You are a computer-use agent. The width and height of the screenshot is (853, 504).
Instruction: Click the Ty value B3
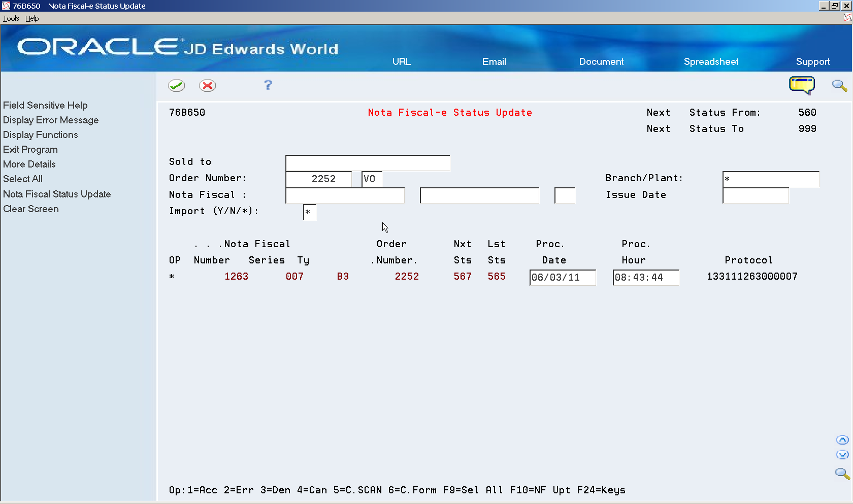click(343, 277)
